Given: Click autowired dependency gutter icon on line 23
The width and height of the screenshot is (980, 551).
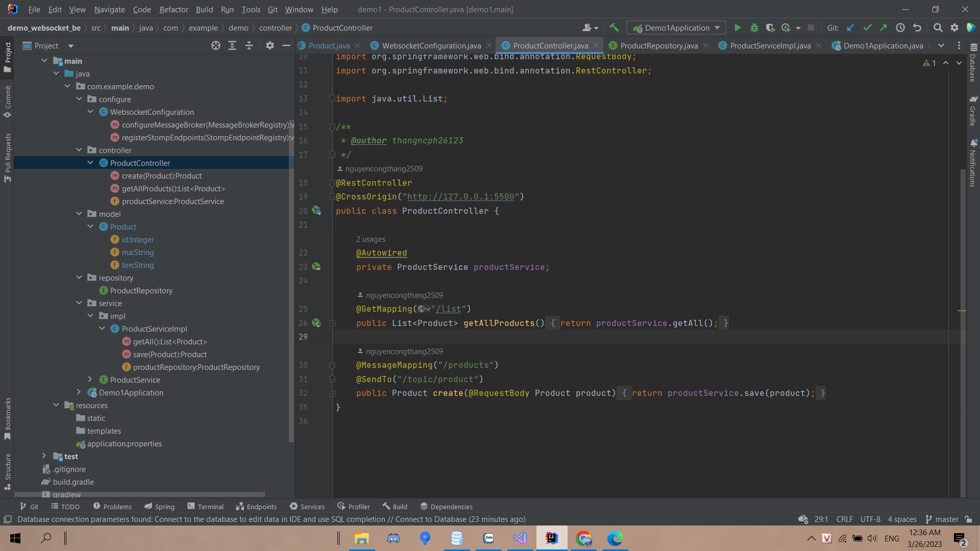Looking at the screenshot, I should point(316,267).
